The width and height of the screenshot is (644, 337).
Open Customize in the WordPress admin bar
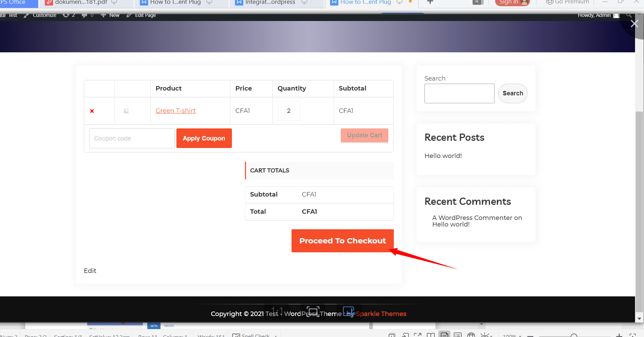pos(40,15)
